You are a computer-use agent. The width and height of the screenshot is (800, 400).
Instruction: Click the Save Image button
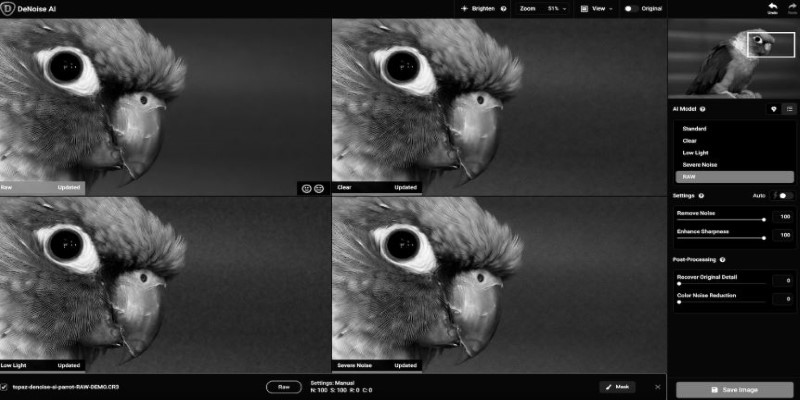pyautogui.click(x=734, y=390)
